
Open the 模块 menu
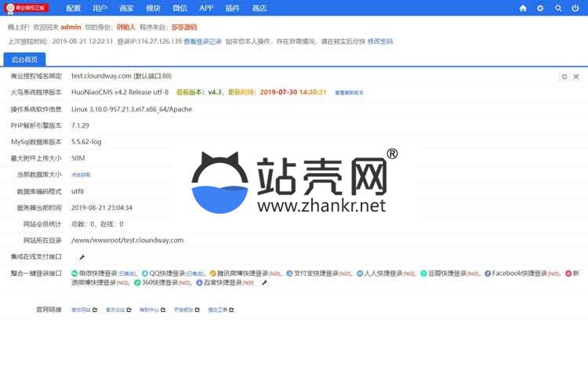click(153, 8)
